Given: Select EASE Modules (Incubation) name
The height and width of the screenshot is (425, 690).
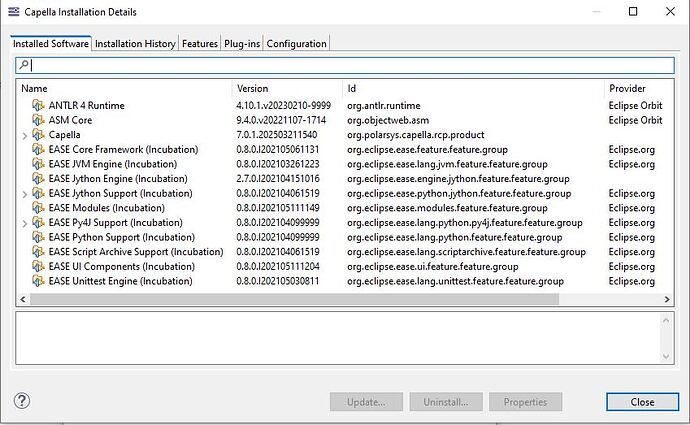Looking at the screenshot, I should [106, 208].
